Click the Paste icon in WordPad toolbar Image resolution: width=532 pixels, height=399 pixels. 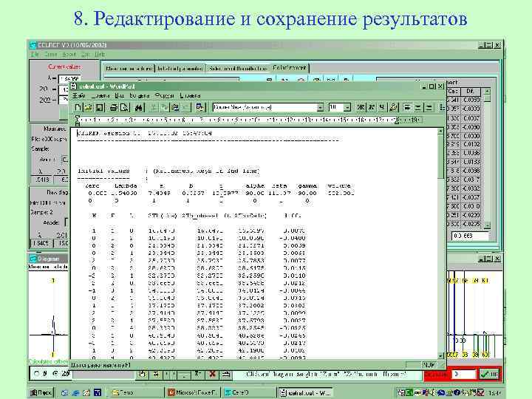pyautogui.click(x=175, y=108)
